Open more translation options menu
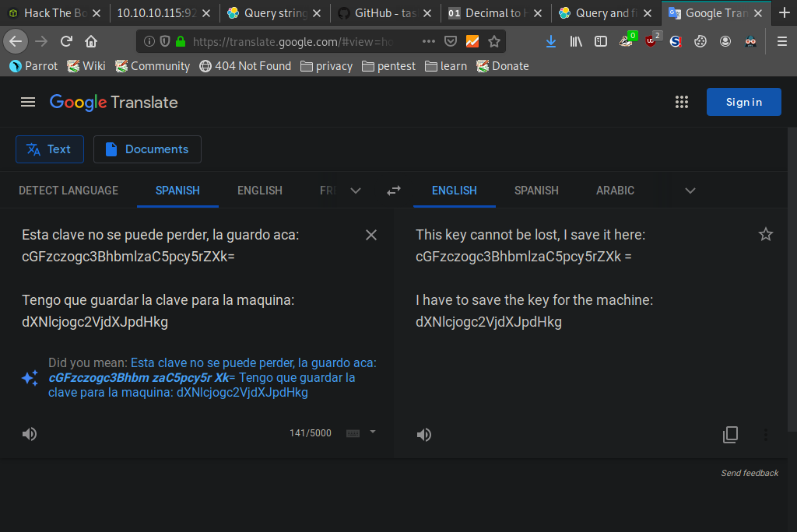This screenshot has width=797, height=532. coord(766,435)
